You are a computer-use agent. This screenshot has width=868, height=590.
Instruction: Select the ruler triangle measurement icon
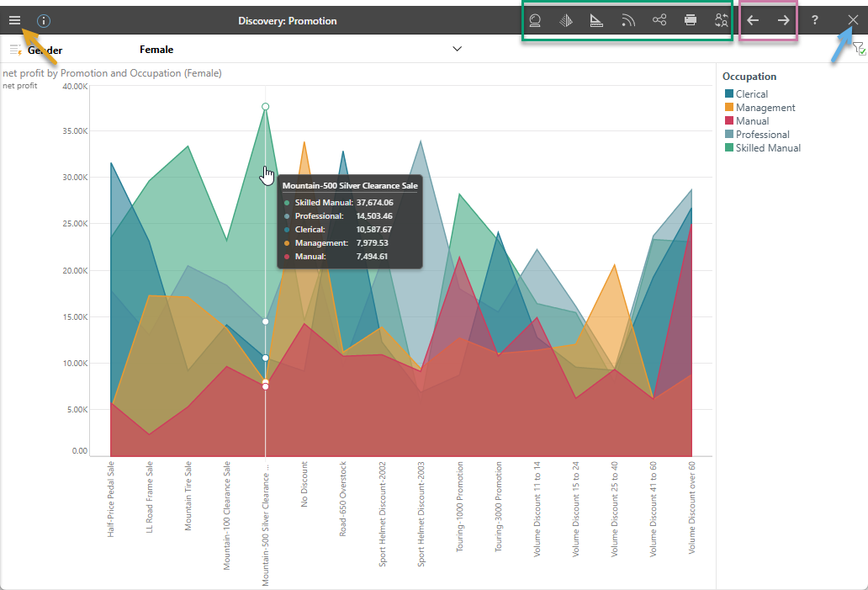tap(596, 20)
